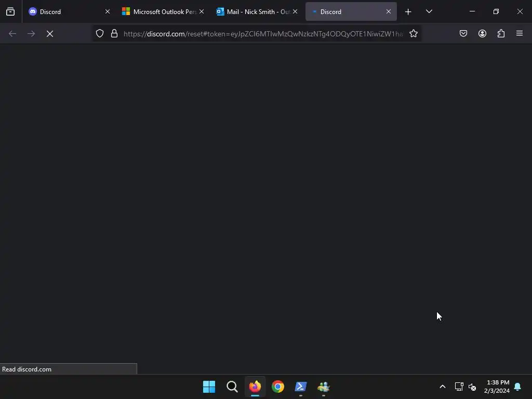Image resolution: width=532 pixels, height=399 pixels.
Task: Open a new tab with plus button
Action: tap(408, 11)
